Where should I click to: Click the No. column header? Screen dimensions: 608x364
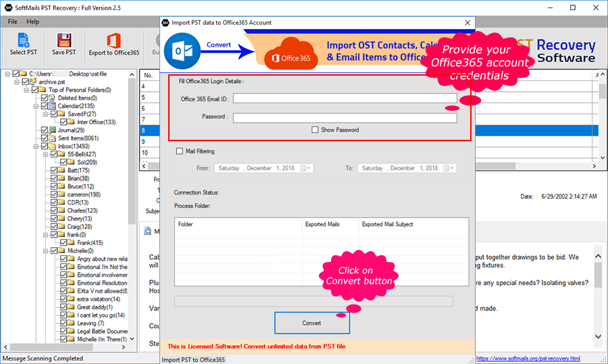(150, 75)
